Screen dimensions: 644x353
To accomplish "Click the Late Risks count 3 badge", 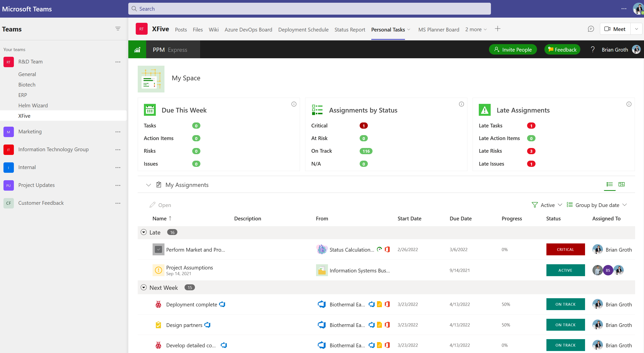I will (x=531, y=151).
